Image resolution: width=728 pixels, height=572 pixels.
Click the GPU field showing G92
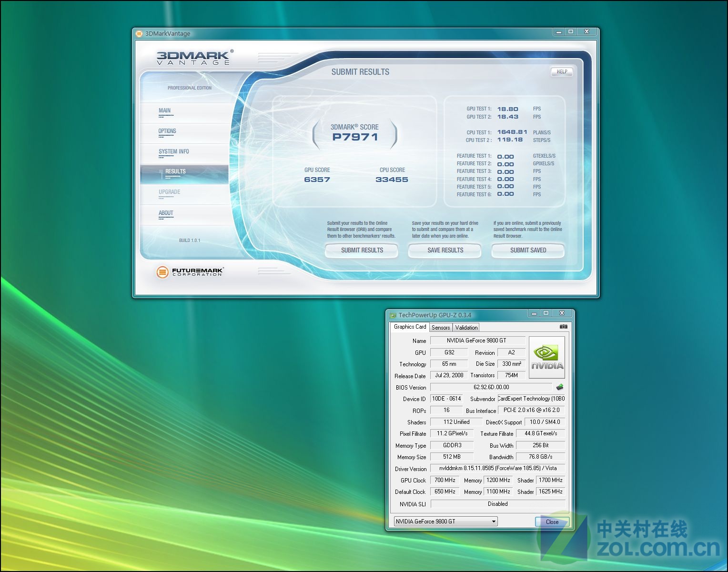click(x=449, y=352)
